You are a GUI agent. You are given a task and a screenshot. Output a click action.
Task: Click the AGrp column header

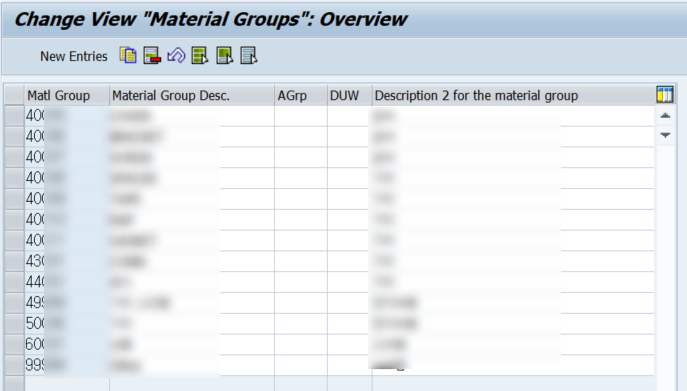coord(301,96)
